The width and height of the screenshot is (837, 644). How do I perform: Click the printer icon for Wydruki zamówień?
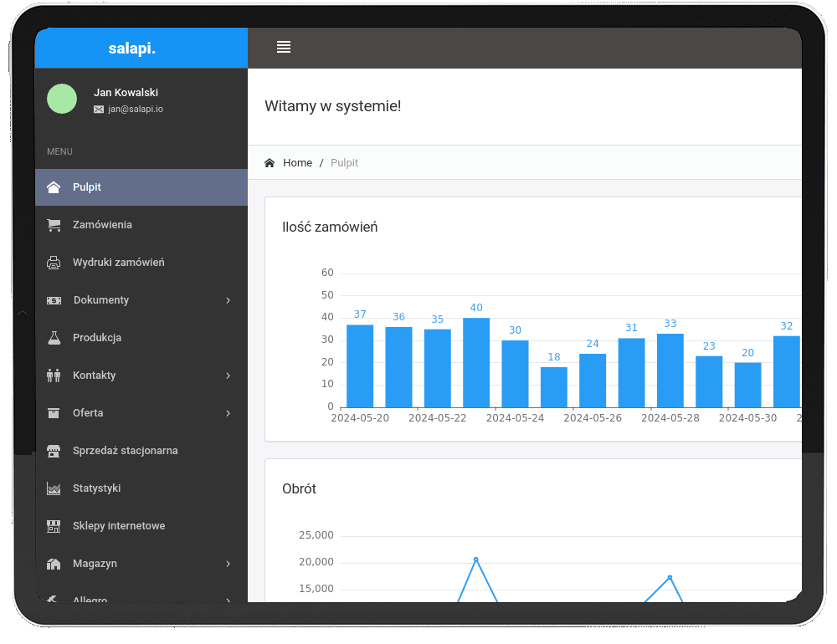pos(54,263)
